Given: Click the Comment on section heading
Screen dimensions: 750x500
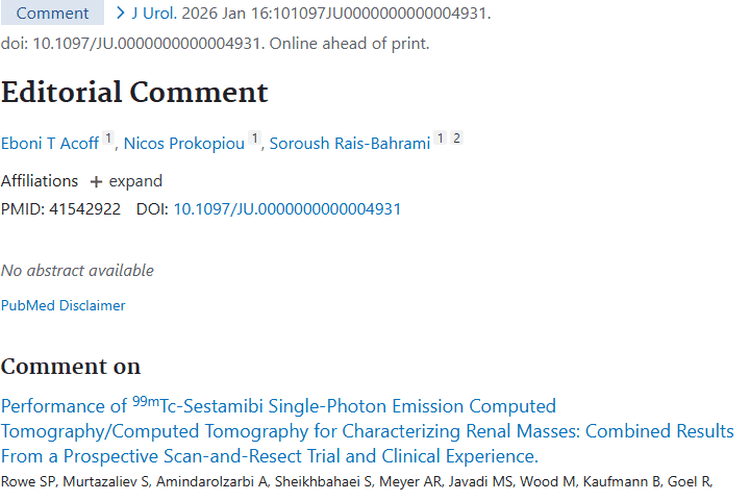Looking at the screenshot, I should pyautogui.click(x=70, y=365).
